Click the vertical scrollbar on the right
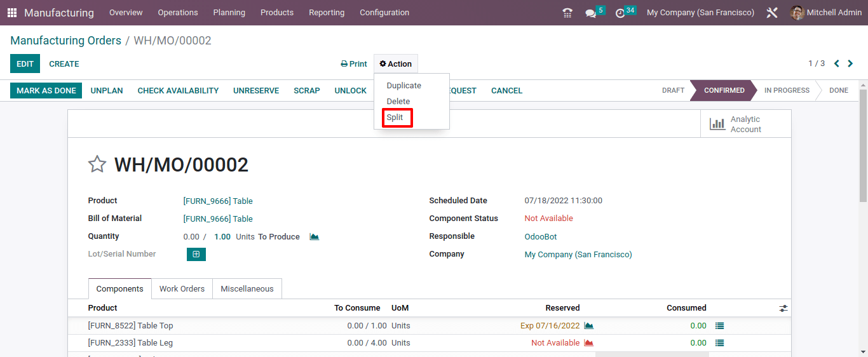This screenshot has height=357, width=868. click(x=863, y=146)
